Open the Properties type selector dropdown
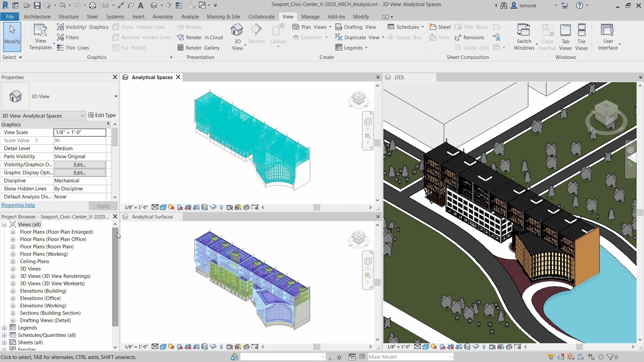 pyautogui.click(x=116, y=97)
